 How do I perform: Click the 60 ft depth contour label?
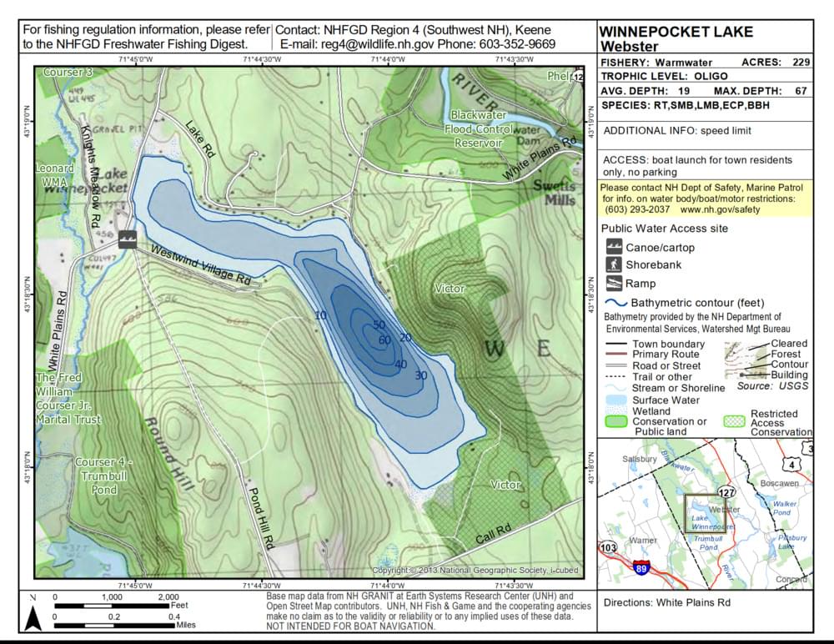[384, 340]
